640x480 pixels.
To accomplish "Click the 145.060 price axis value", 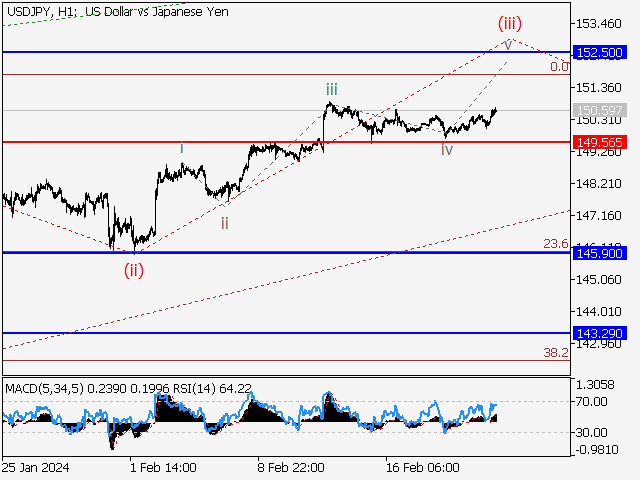I will (x=598, y=280).
